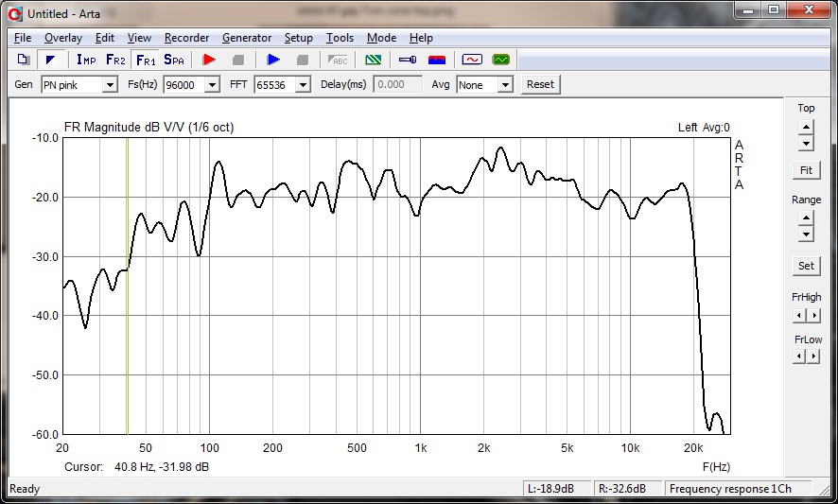The width and height of the screenshot is (838, 504).
Task: Close the Arta window
Action: click(x=808, y=10)
